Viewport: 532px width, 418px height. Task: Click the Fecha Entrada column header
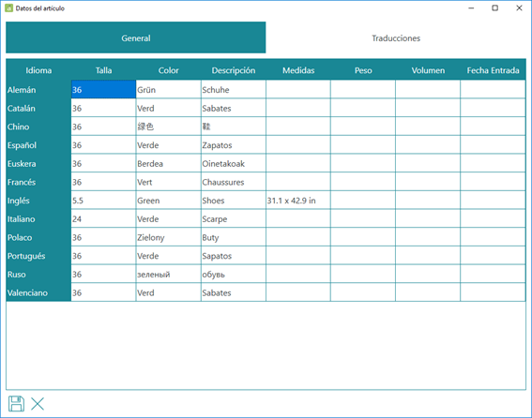(x=493, y=70)
